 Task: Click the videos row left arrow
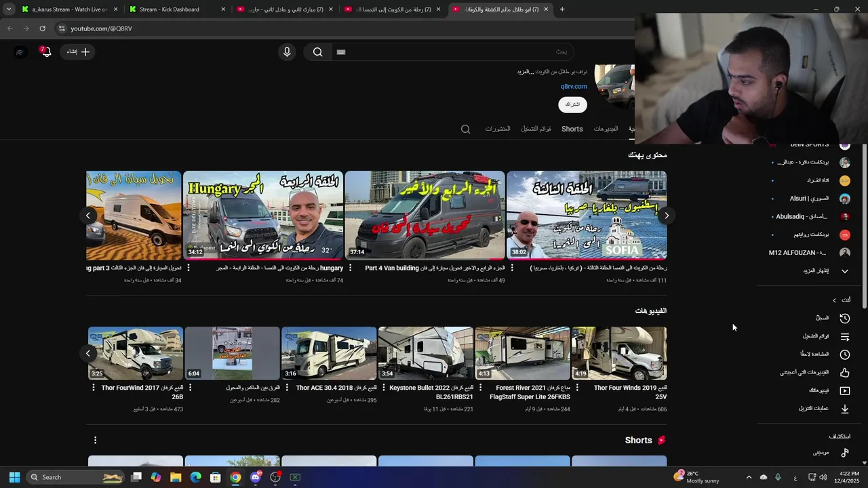pyautogui.click(x=87, y=353)
